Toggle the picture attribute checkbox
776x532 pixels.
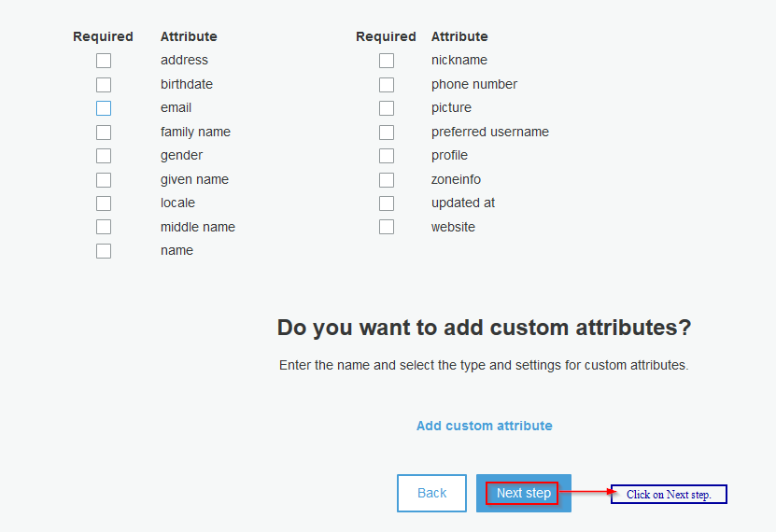pyautogui.click(x=387, y=108)
